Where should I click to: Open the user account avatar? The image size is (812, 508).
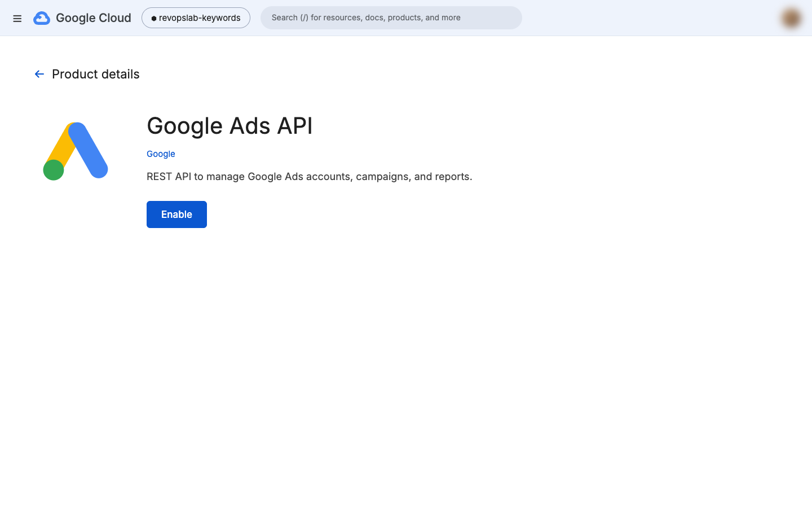791,18
